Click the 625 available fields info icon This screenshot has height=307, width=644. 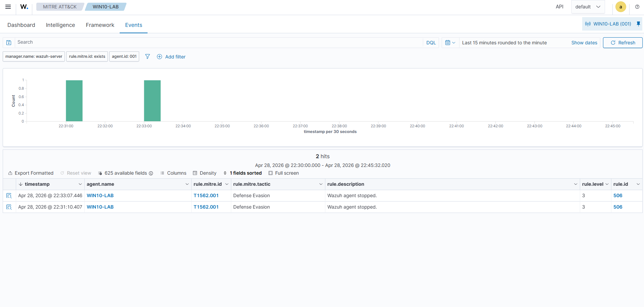(x=151, y=173)
